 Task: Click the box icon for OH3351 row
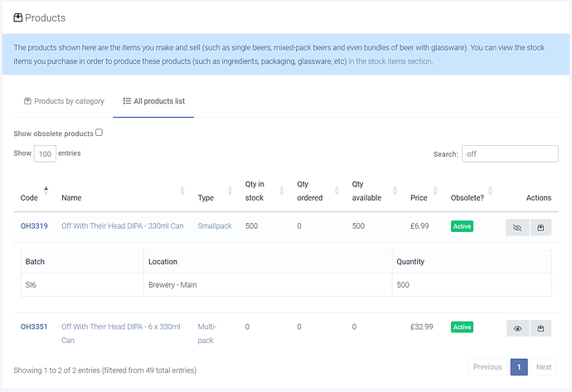540,328
